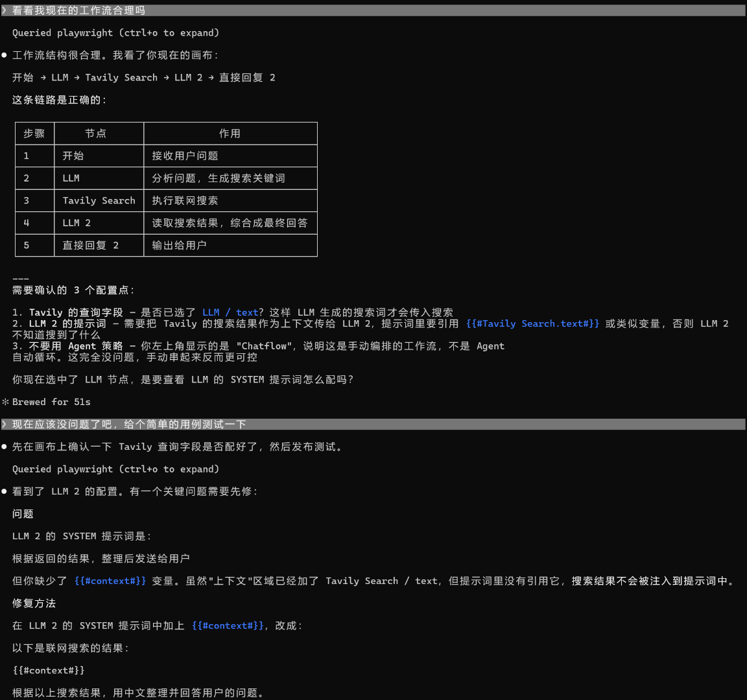Click the blue '{{#context#}}' after 'SYSTEM 提示词中加上'

[x=228, y=625]
